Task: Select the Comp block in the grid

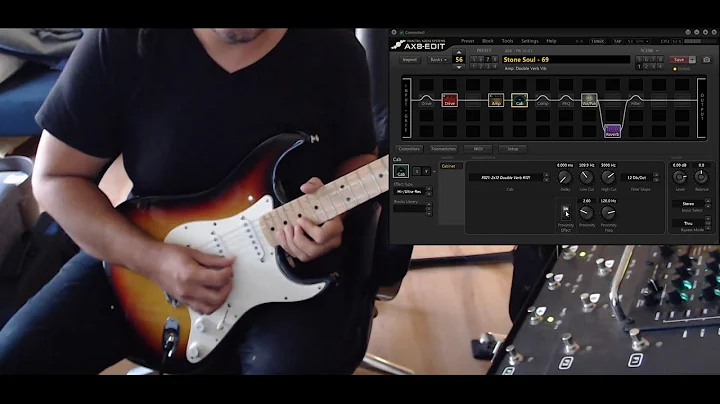Action: pos(543,100)
